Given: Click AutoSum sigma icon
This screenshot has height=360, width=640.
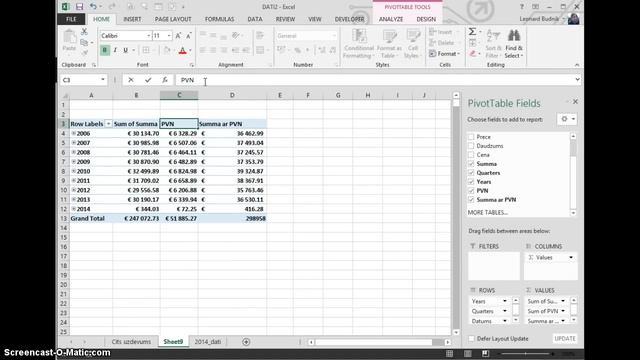Looking at the screenshot, I should [x=472, y=32].
